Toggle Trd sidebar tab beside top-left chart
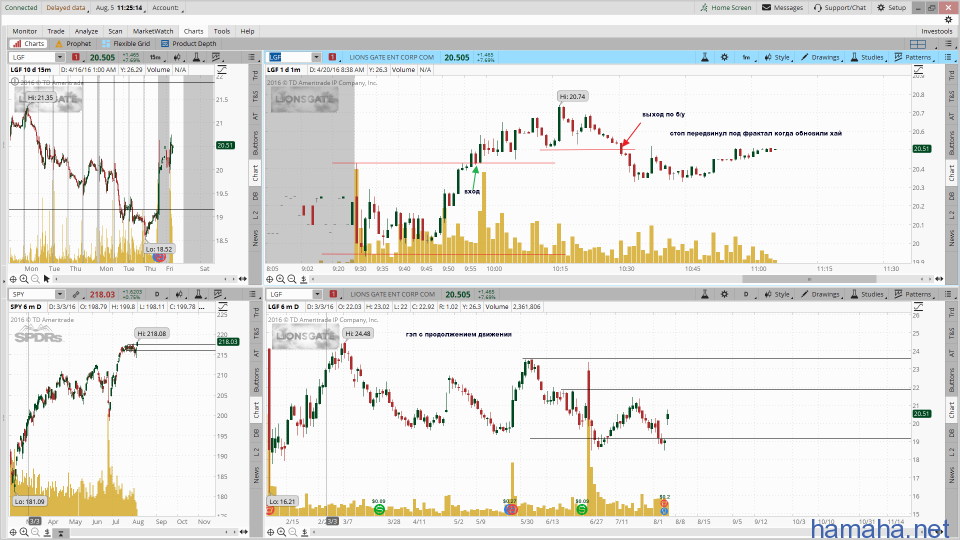960x540 pixels. (256, 75)
